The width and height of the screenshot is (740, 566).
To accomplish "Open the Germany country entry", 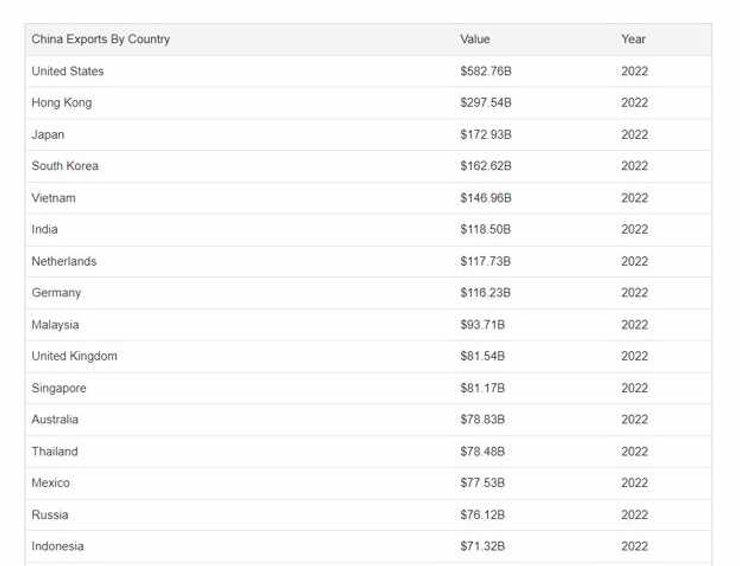I will click(x=56, y=293).
